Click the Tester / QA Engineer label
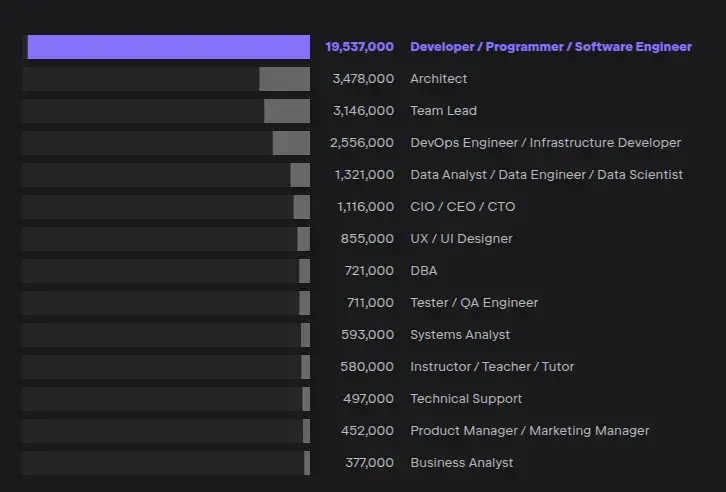The width and height of the screenshot is (726, 492). coord(474,303)
